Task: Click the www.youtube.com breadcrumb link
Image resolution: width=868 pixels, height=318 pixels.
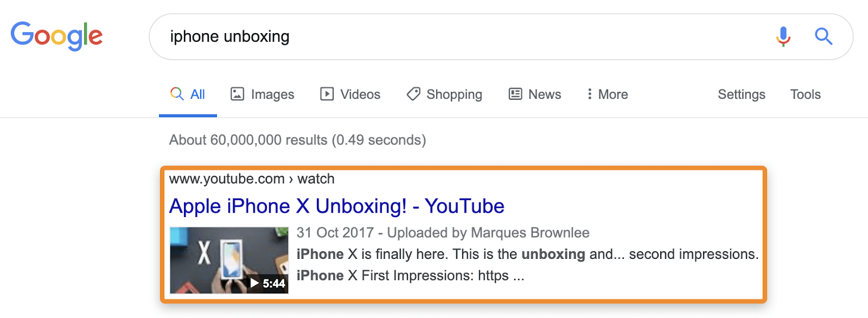Action: pyautogui.click(x=227, y=179)
